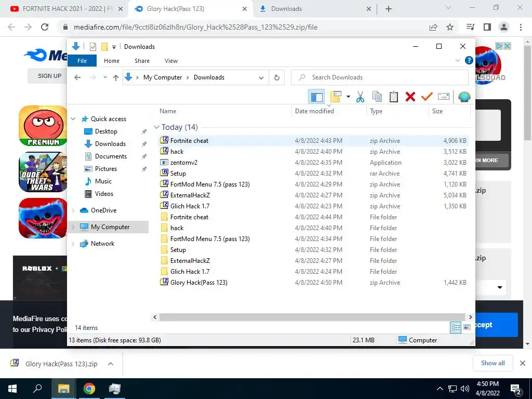Viewport: 532px width, 399px height.
Task: Click the quick access Properties checkmark icon
Action: pyautogui.click(x=93, y=46)
